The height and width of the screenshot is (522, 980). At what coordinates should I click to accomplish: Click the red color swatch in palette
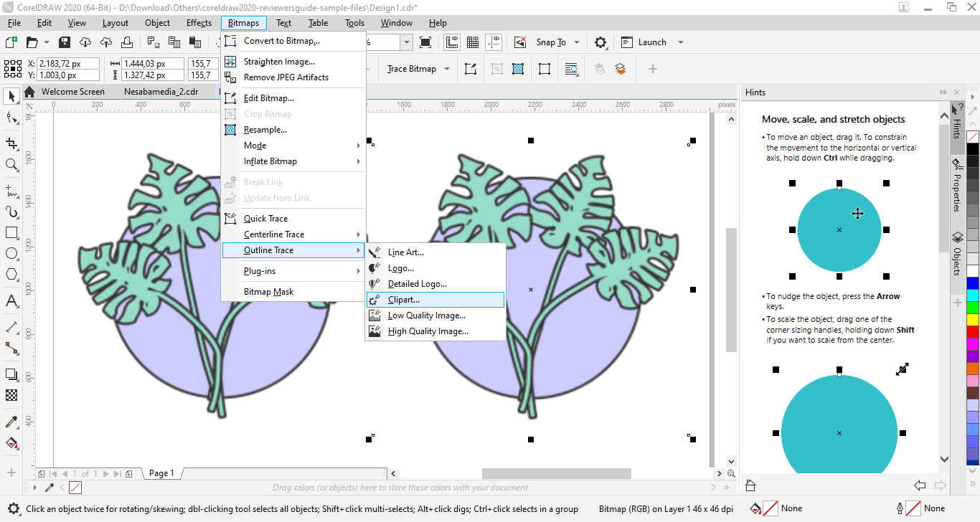(973, 332)
